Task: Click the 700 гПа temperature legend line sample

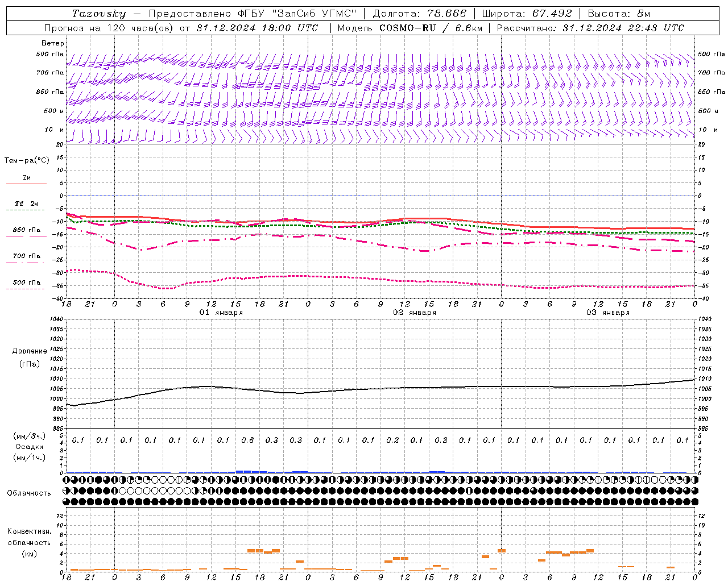Action: [26, 262]
